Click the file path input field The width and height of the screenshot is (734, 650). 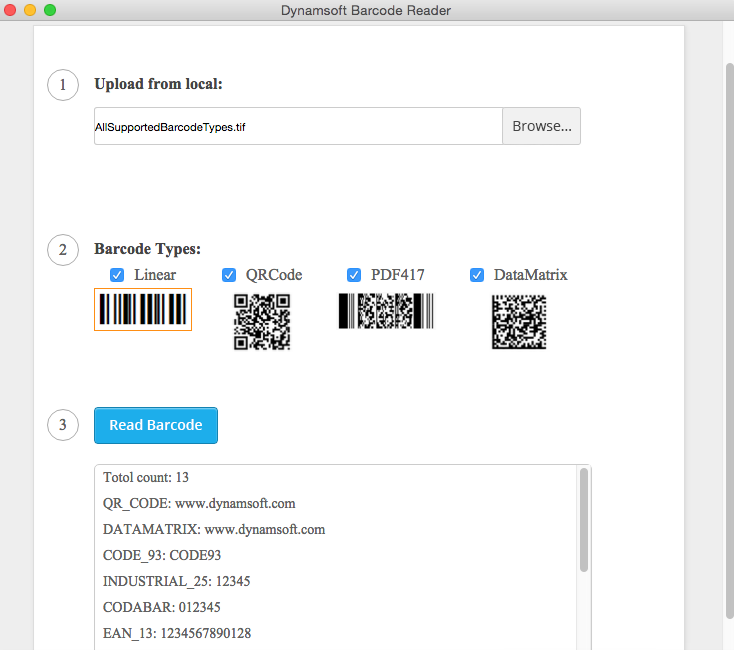(x=298, y=127)
